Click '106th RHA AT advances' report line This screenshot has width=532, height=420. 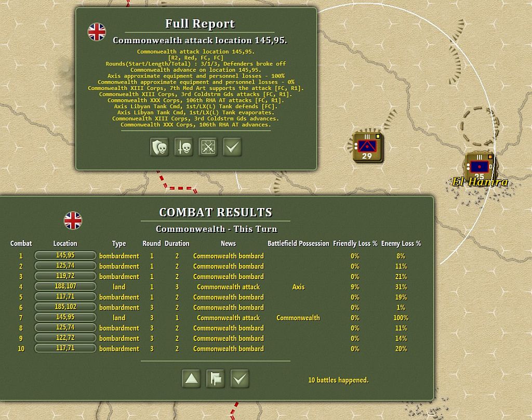(x=196, y=125)
